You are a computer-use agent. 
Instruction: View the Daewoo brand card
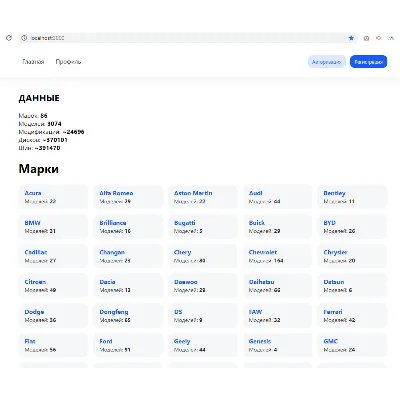click(x=203, y=286)
